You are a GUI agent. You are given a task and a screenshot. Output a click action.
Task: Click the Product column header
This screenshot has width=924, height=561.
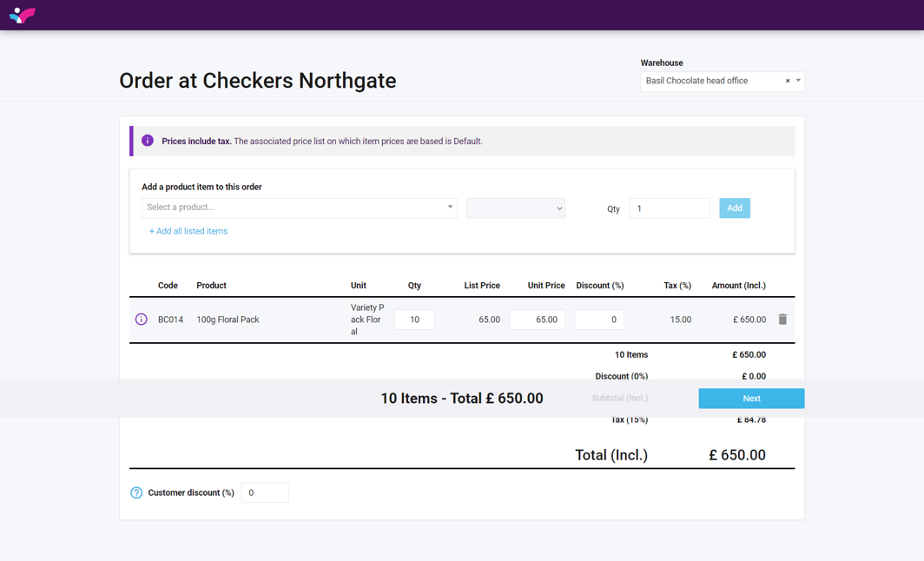tap(211, 286)
